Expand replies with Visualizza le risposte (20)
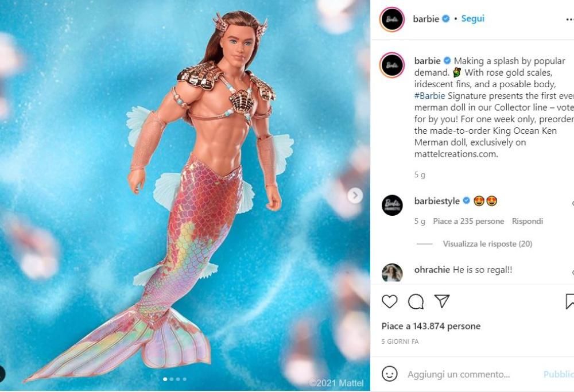 [487, 244]
